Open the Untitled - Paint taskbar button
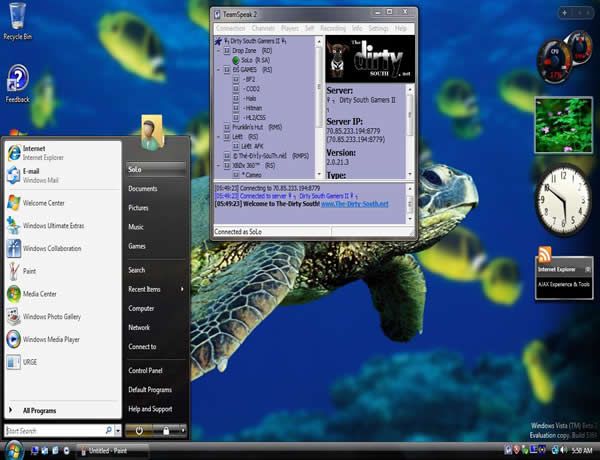The height and width of the screenshot is (460, 600). [x=112, y=451]
